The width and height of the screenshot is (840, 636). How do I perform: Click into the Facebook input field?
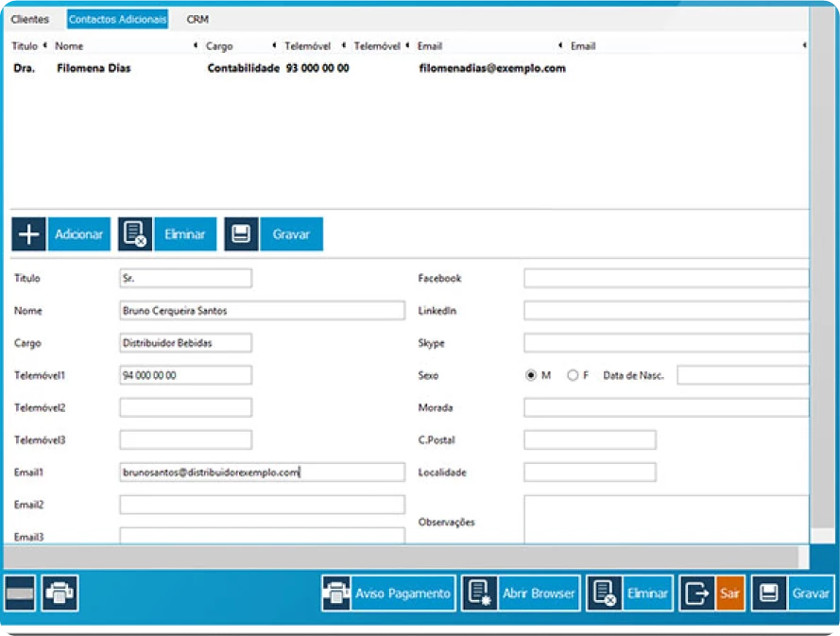click(x=665, y=278)
